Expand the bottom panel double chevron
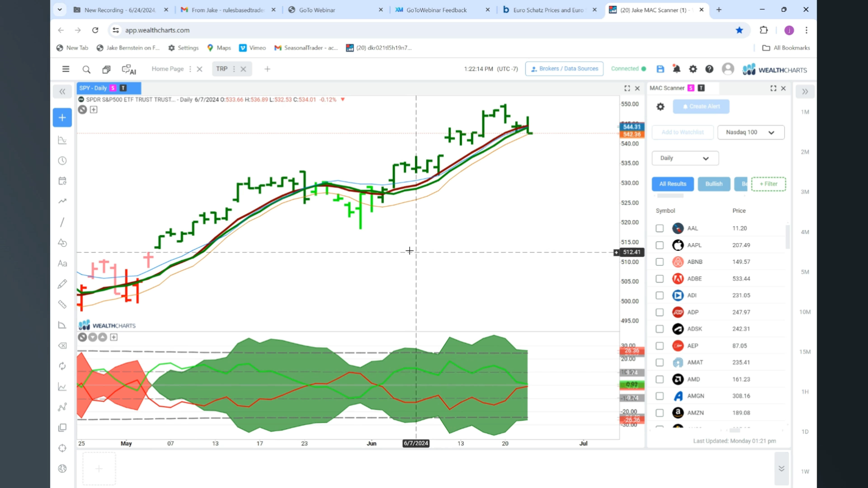 (x=781, y=469)
